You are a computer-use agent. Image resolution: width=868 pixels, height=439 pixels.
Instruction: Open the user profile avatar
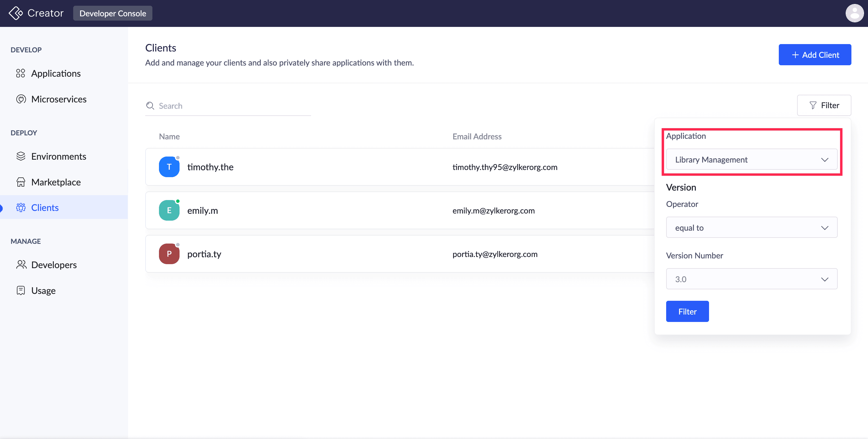855,13
